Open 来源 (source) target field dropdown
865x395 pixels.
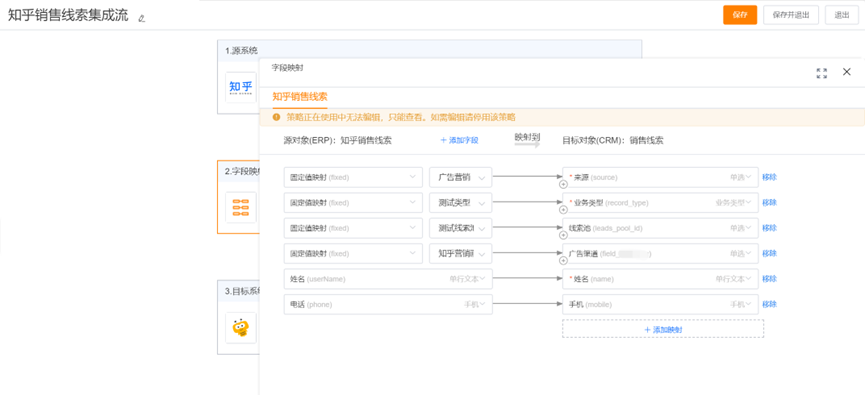660,177
